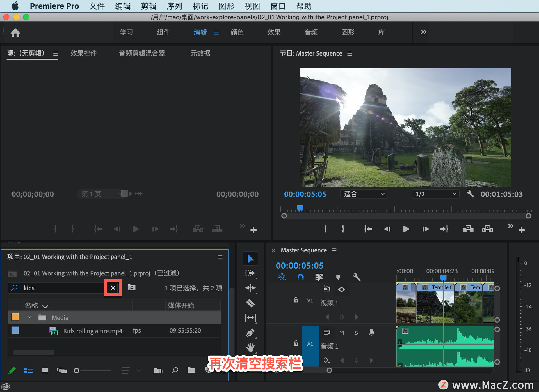Collapse the Media bin
539x392 pixels.
point(29,317)
